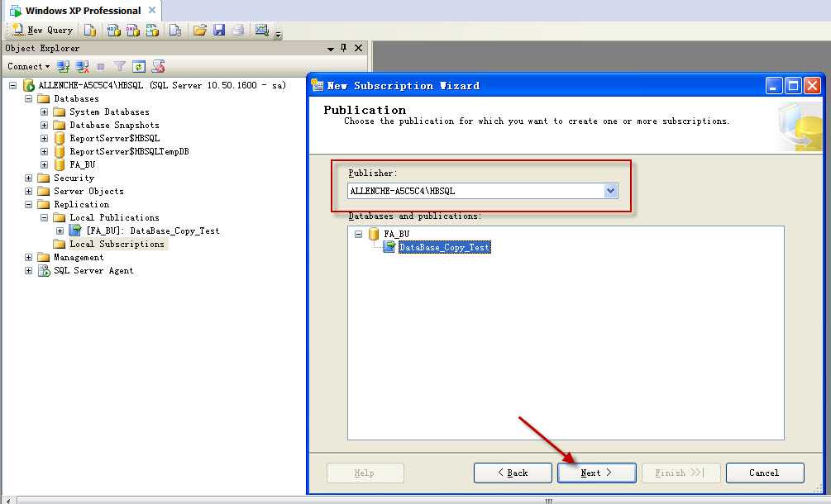
Task: Collapse FA_BU in the wizard publications list
Action: click(x=358, y=234)
